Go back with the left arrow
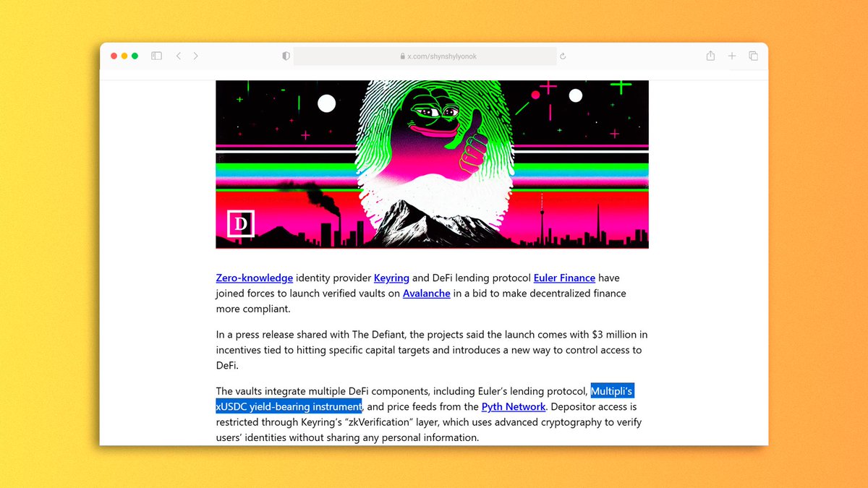The image size is (868, 488). click(178, 56)
